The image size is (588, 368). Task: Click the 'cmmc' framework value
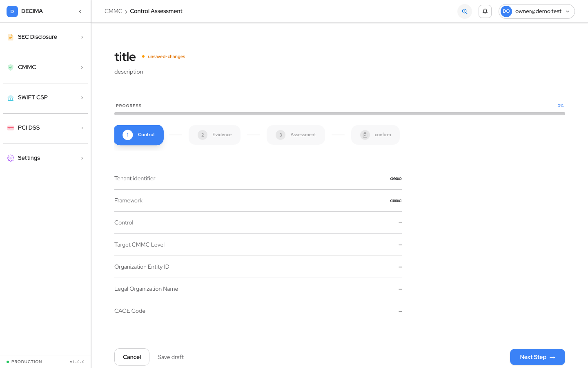click(x=396, y=201)
